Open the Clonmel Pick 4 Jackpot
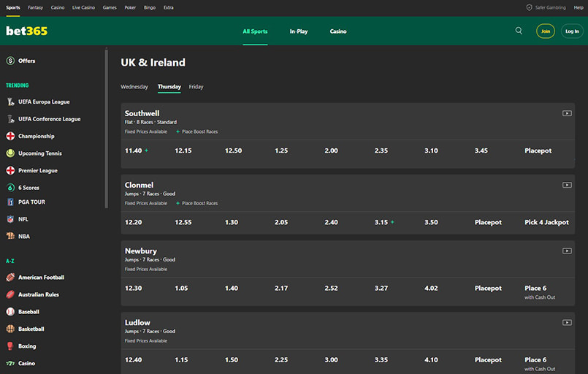The height and width of the screenshot is (374, 588). point(546,222)
